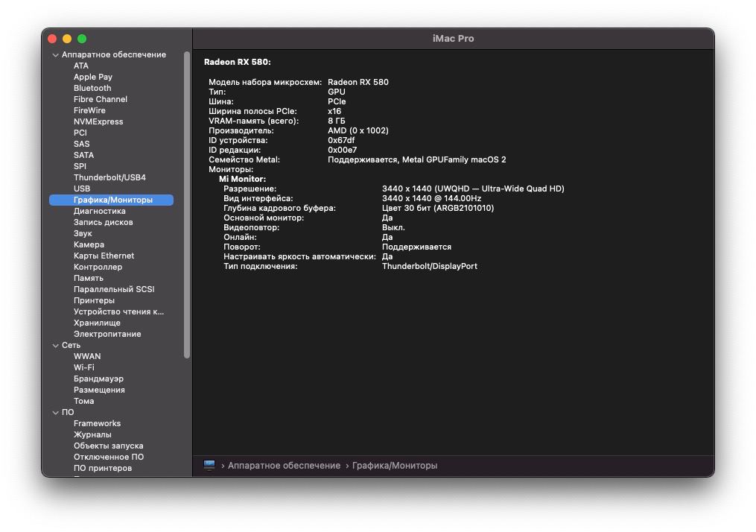This screenshot has height=532, width=756.
Task: Select the truncated Устройство чтения к... entry
Action: coord(118,311)
